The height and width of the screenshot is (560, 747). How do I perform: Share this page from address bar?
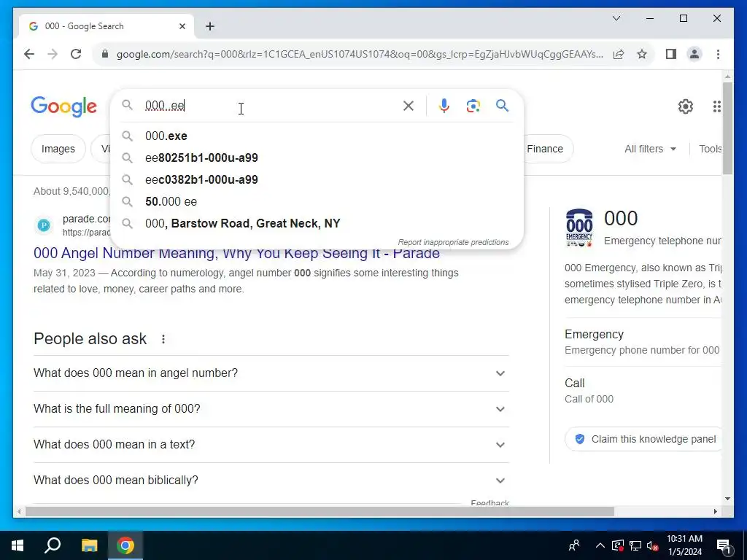coord(619,54)
